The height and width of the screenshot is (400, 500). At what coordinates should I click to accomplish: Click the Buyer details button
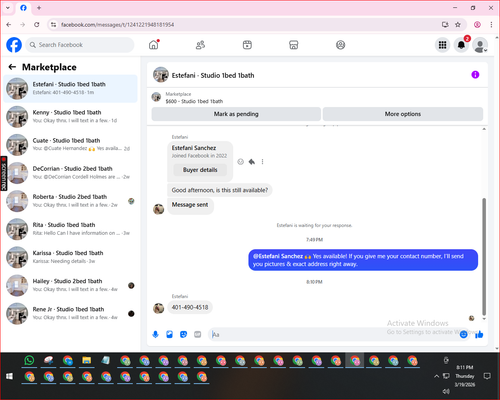pyautogui.click(x=200, y=170)
